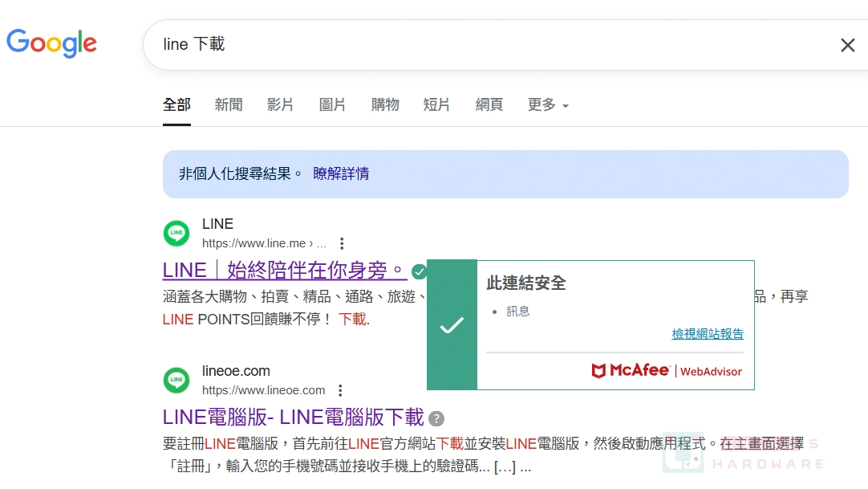This screenshot has height=489, width=868.
Task: Click the large white checkmark in the McAfee popup
Action: (452, 325)
